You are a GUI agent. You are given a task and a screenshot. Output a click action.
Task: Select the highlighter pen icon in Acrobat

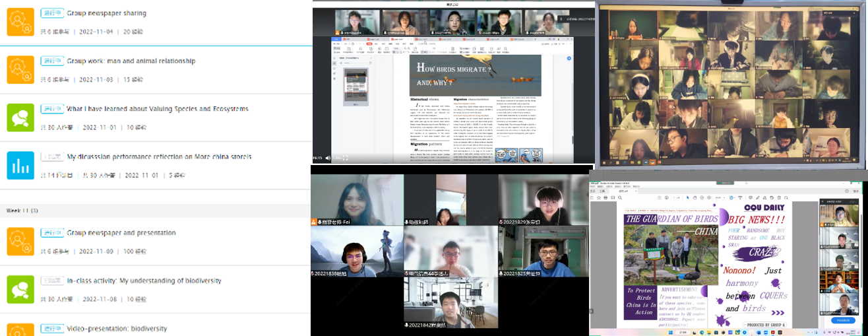(758, 197)
